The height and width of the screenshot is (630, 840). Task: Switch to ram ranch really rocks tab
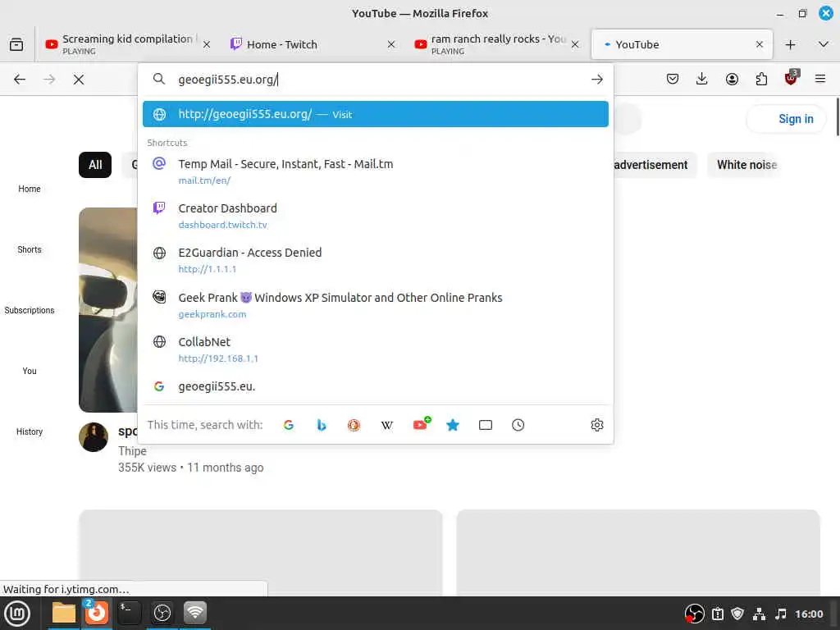coord(491,44)
